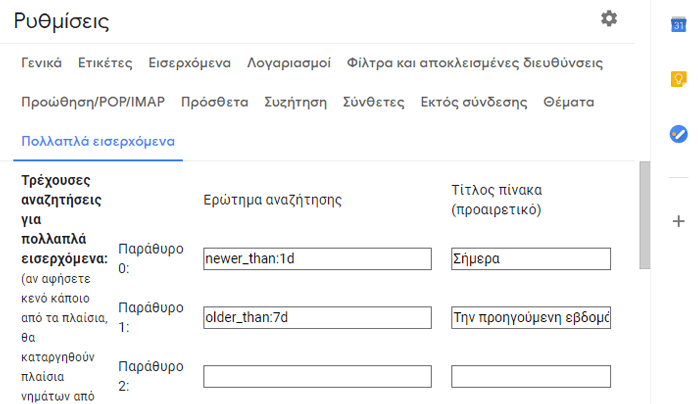The width and height of the screenshot is (698, 404).
Task: Open Google Tasks from the side panel
Action: tap(678, 133)
